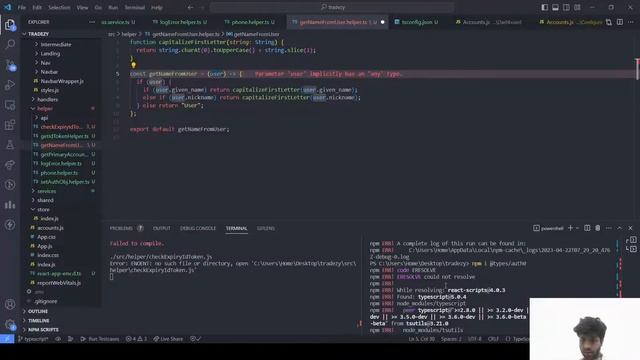Switch to DEBUG CONSOLE panel tab
This screenshot has height=360, width=640.
198,228
